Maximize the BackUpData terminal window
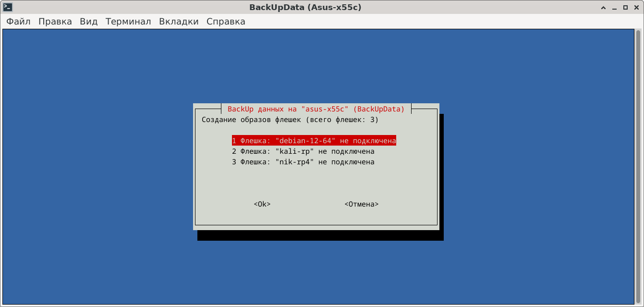 pyautogui.click(x=625, y=8)
